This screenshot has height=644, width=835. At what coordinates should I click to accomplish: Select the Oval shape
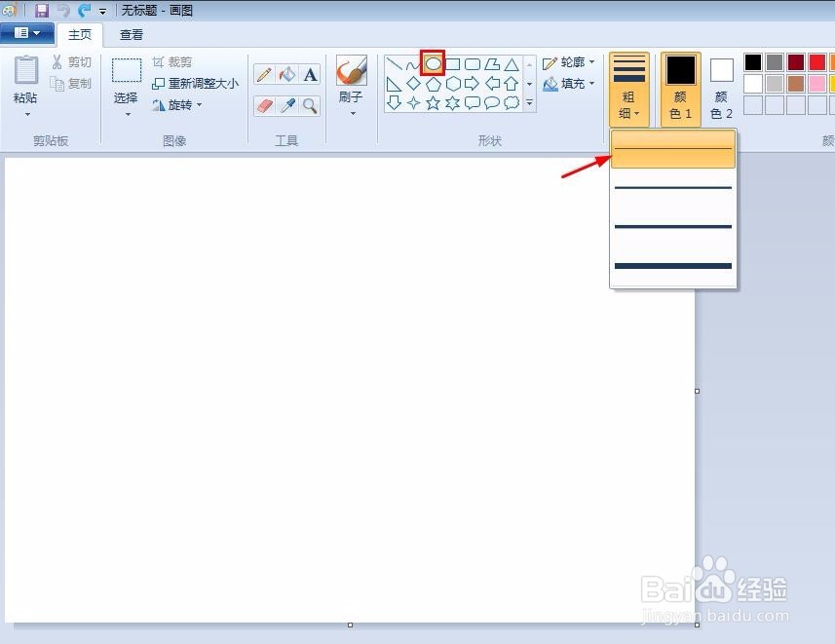(433, 63)
